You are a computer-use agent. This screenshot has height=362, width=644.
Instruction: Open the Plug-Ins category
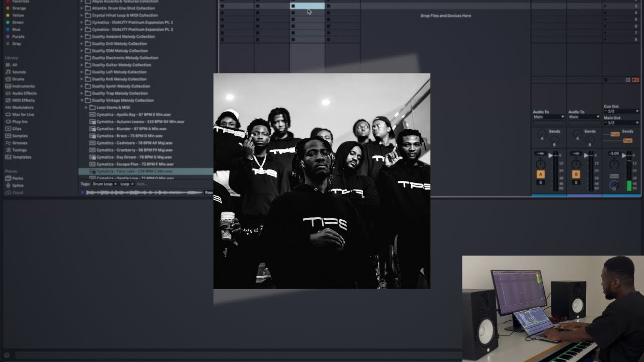pos(16,121)
